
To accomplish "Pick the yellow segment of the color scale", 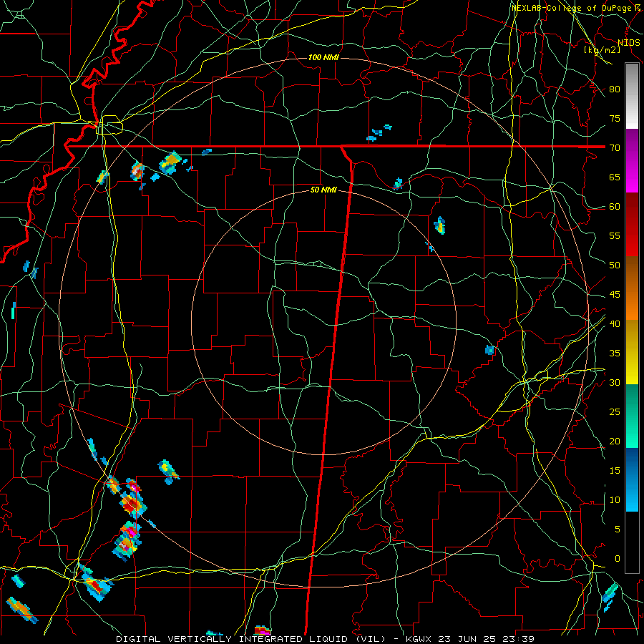I will (632, 352).
